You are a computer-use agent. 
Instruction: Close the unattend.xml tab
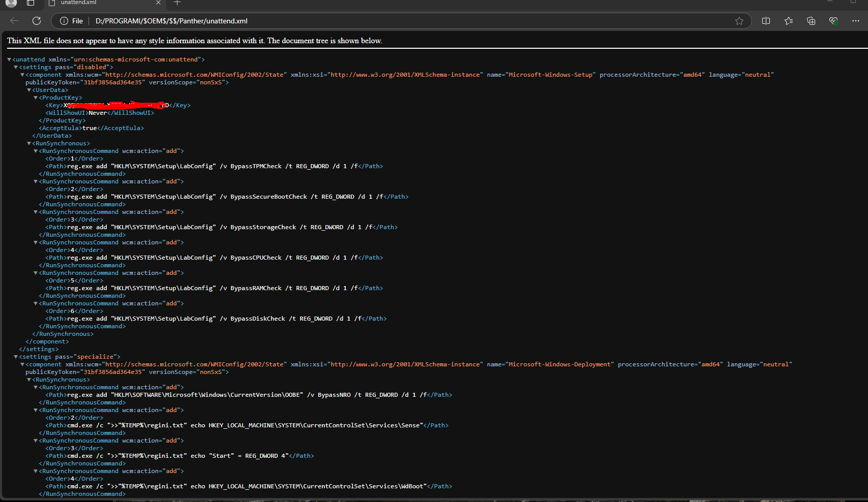point(158,3)
